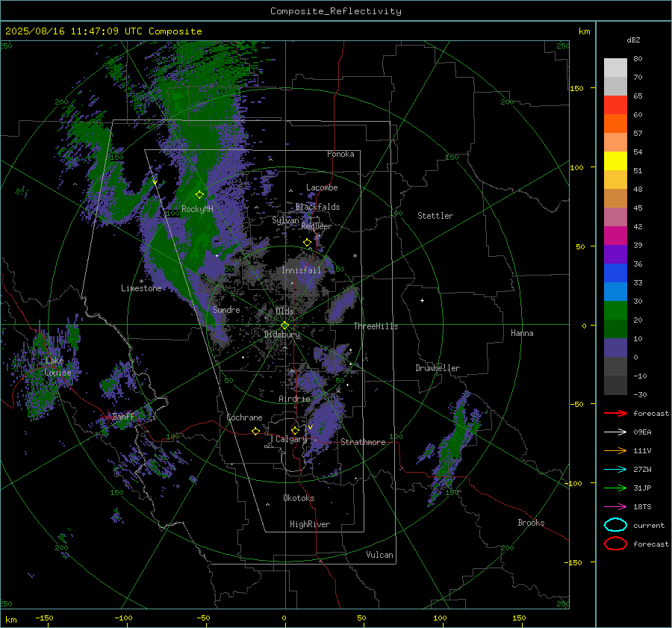Click the yellow diamond marker near RockyMH
672x628 pixels.
tap(199, 195)
